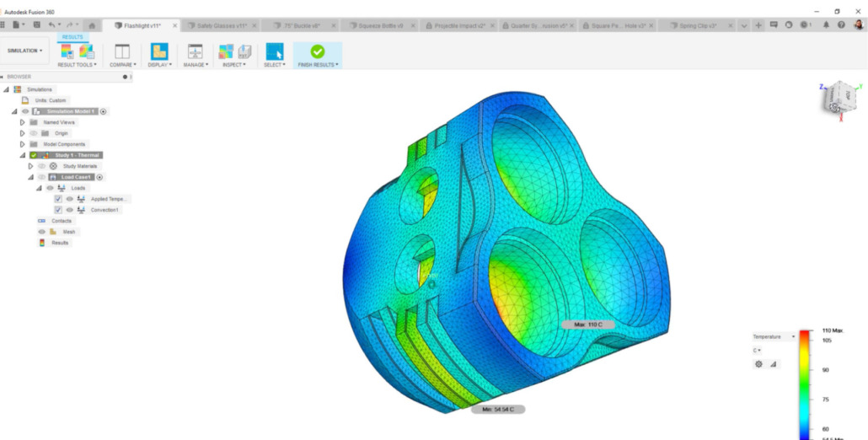Switch to the Squeeze Bottle v9 tab
The height and width of the screenshot is (440, 868).
(x=381, y=25)
